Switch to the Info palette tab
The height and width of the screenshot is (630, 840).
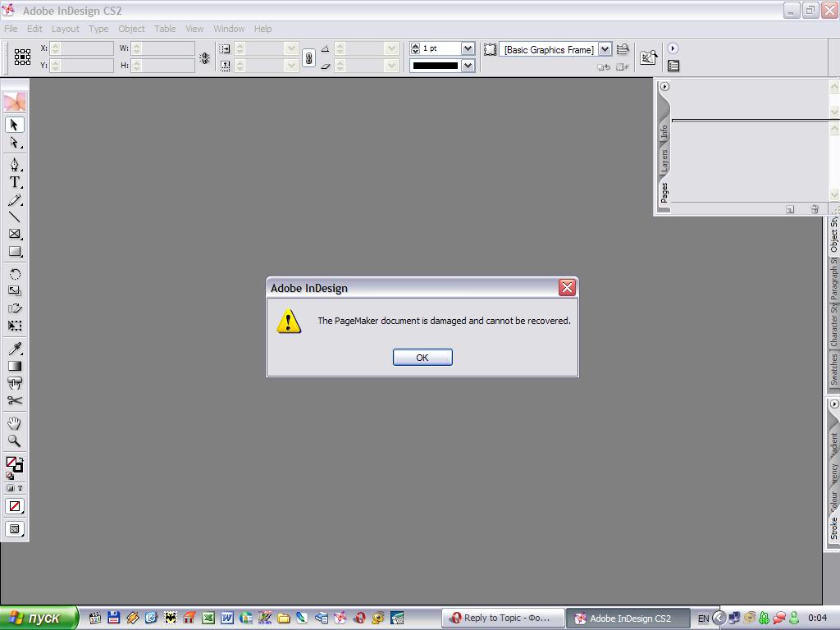point(664,131)
